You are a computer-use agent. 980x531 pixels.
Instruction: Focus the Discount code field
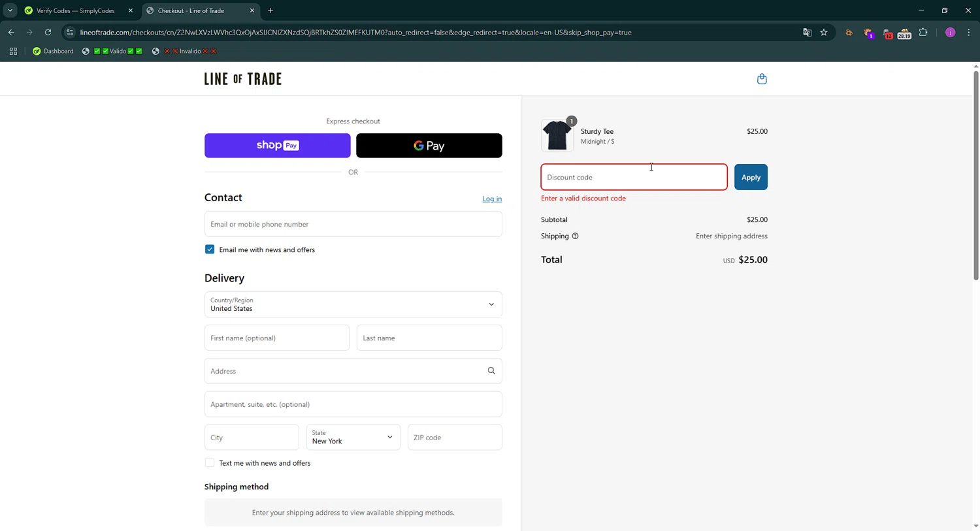pyautogui.click(x=634, y=177)
